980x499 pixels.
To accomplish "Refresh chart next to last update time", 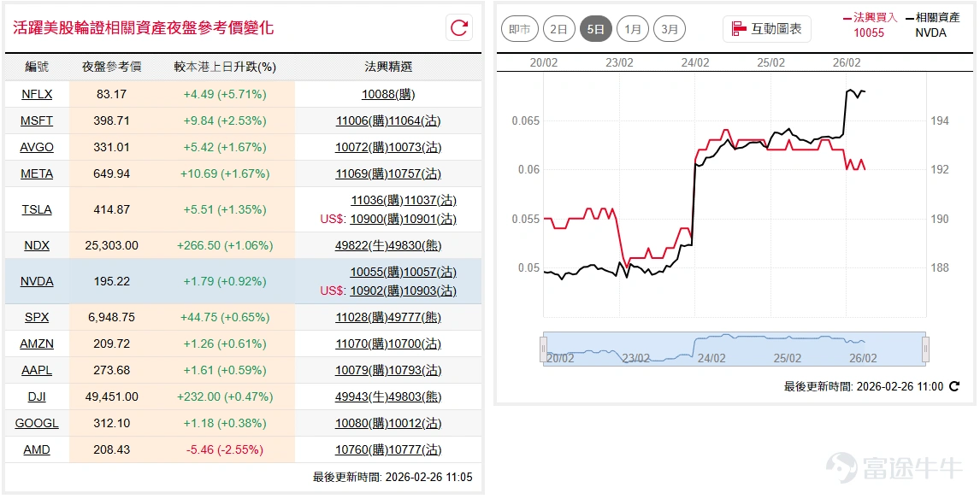I will (953, 386).
